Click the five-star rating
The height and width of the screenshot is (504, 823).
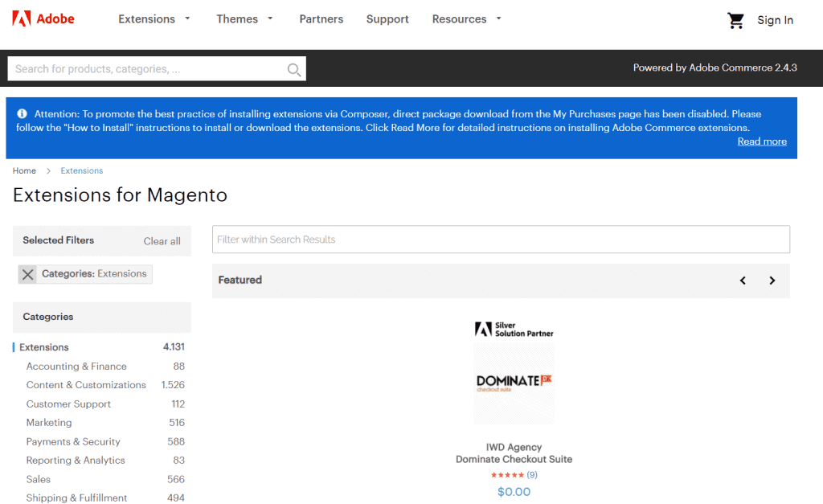pos(507,475)
